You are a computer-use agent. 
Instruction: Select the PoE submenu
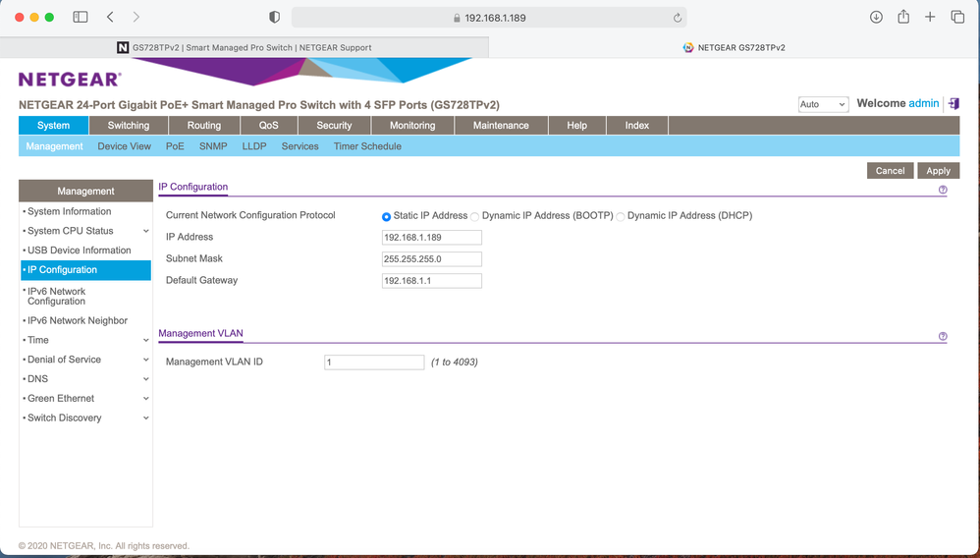coord(175,145)
